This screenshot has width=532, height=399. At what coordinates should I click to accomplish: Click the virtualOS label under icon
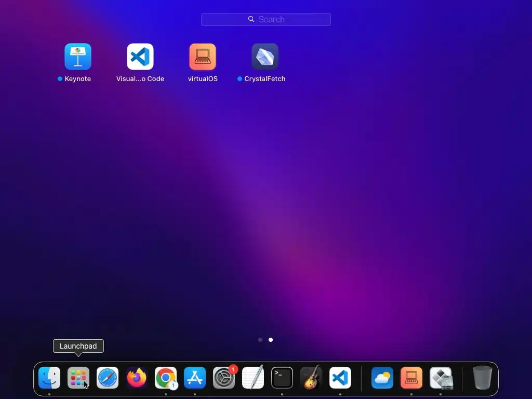[203, 79]
